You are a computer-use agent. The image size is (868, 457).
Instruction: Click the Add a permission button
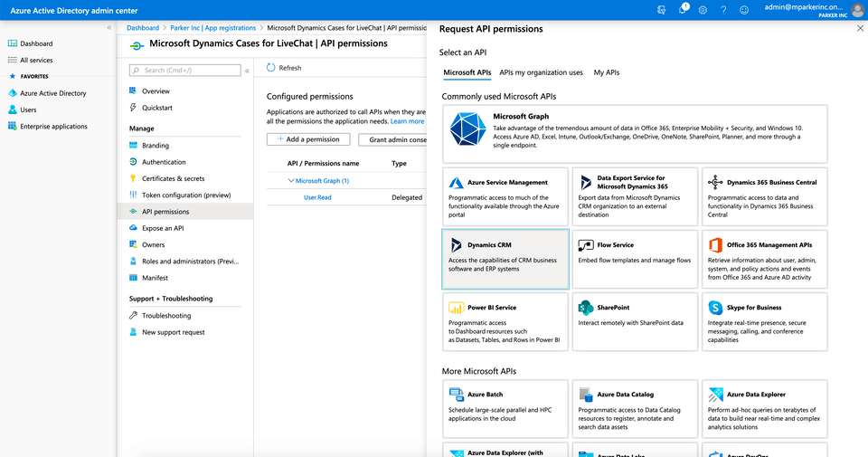308,139
